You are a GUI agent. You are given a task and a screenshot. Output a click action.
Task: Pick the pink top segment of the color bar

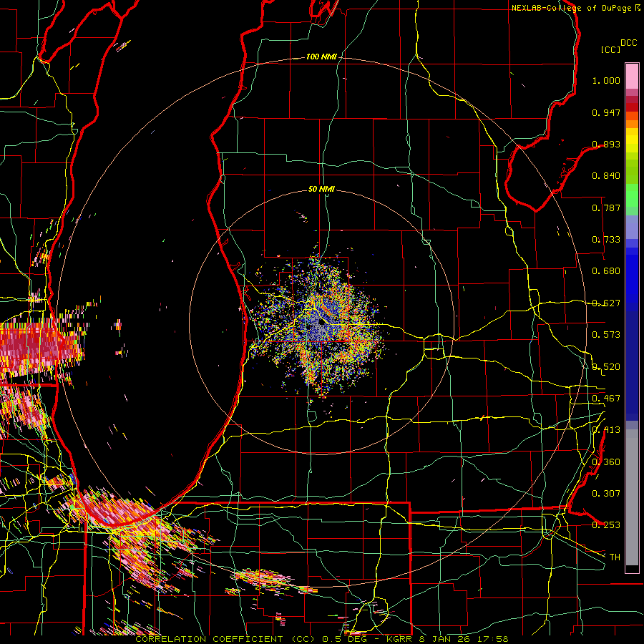[x=632, y=77]
